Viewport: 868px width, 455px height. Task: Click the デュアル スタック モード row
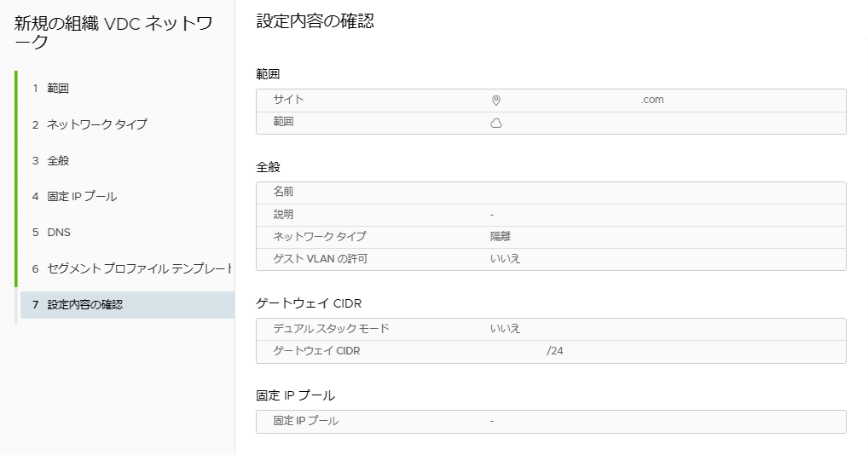point(550,329)
